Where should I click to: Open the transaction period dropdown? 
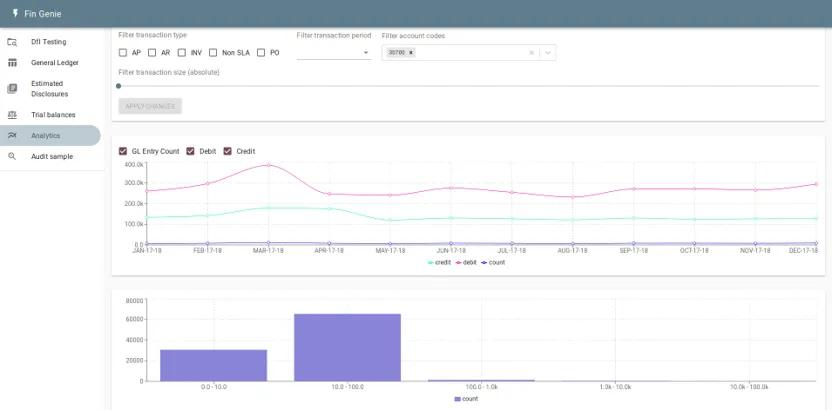(334, 53)
